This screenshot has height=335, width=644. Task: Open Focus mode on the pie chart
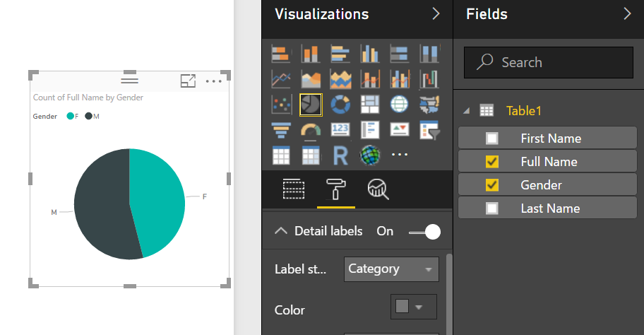point(188,81)
